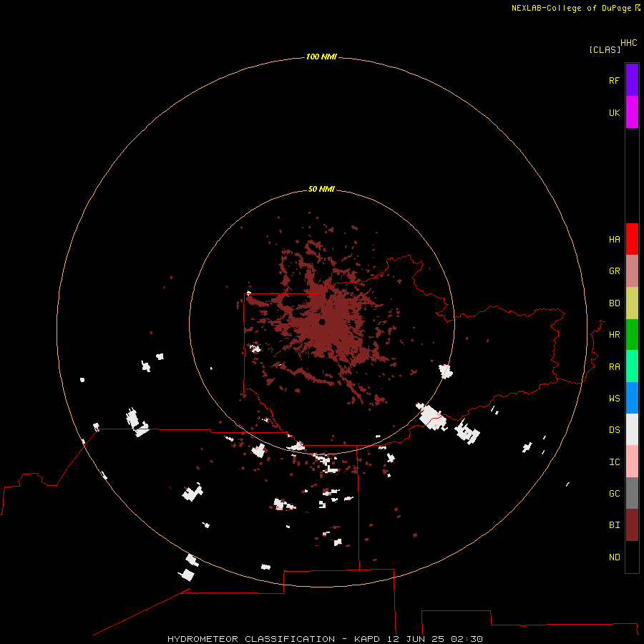Click the HHC product label
The width and height of the screenshot is (644, 644).
point(628,43)
